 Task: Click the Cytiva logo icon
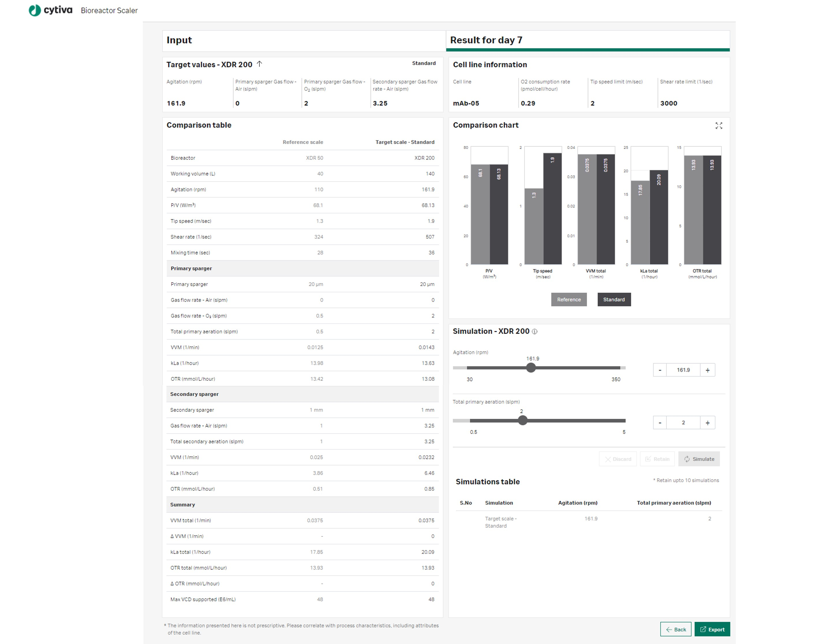coord(35,10)
